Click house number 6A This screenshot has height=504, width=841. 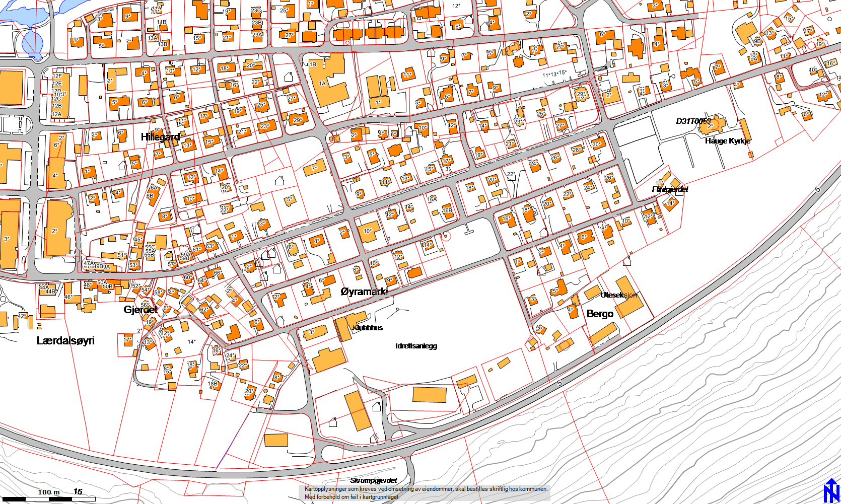(154, 188)
